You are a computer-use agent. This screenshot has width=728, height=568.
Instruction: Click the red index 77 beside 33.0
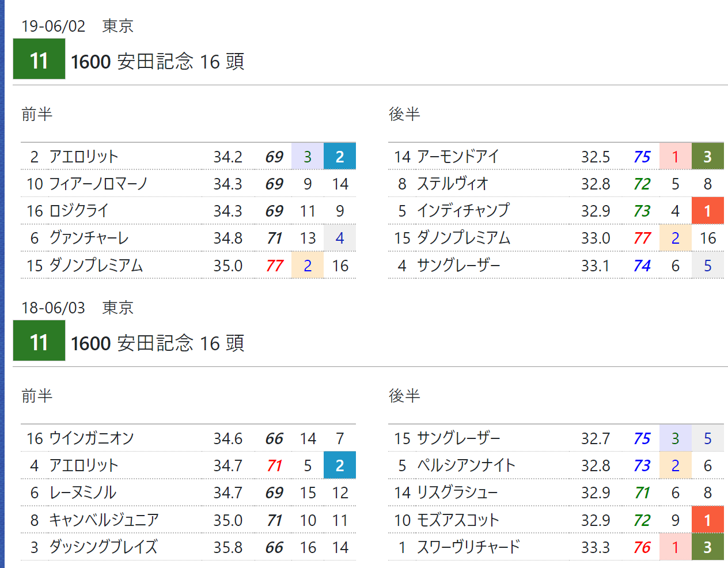[642, 238]
